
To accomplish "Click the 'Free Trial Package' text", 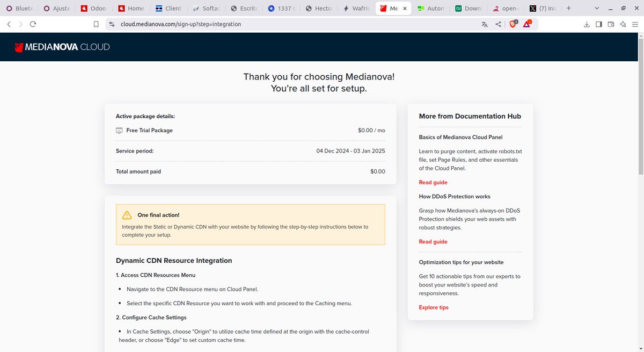I will (149, 131).
